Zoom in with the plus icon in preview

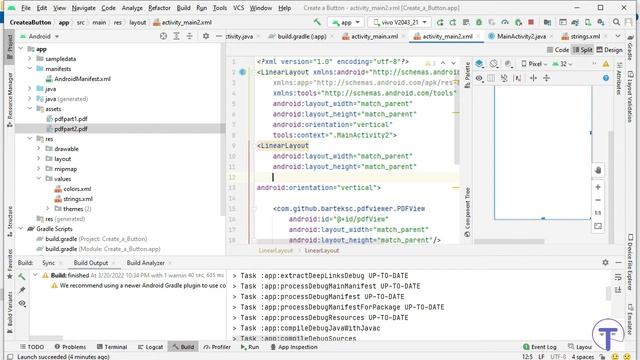(598, 187)
